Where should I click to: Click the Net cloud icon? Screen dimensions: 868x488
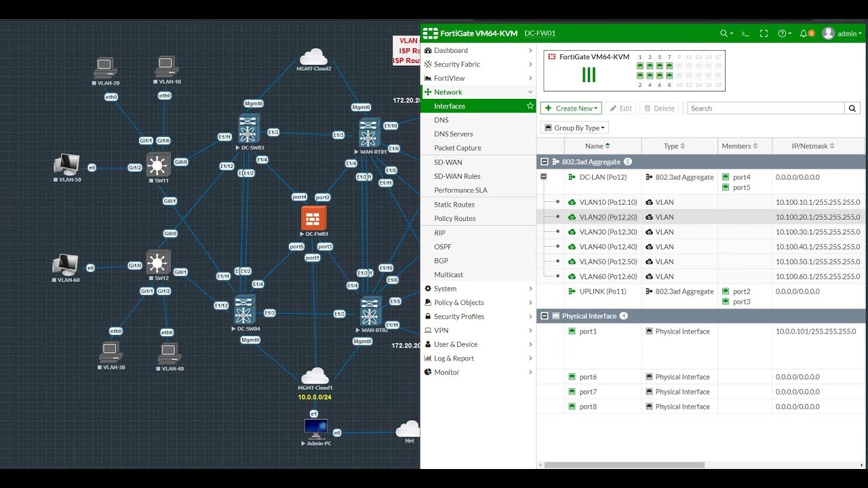[408, 428]
